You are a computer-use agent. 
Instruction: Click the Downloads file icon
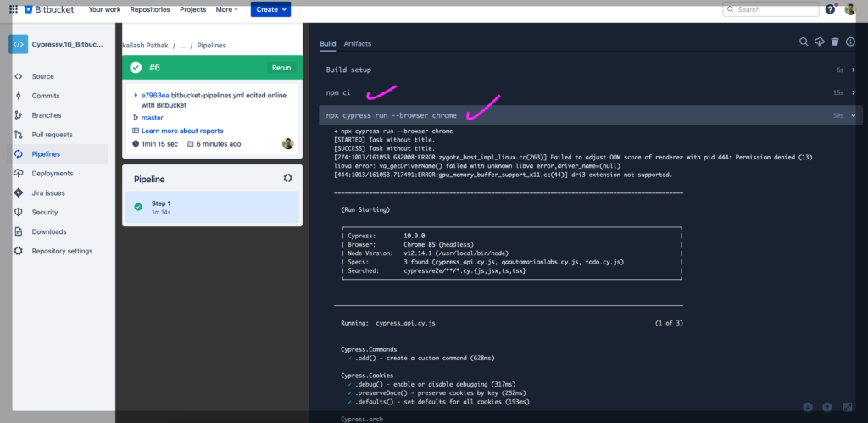[19, 231]
